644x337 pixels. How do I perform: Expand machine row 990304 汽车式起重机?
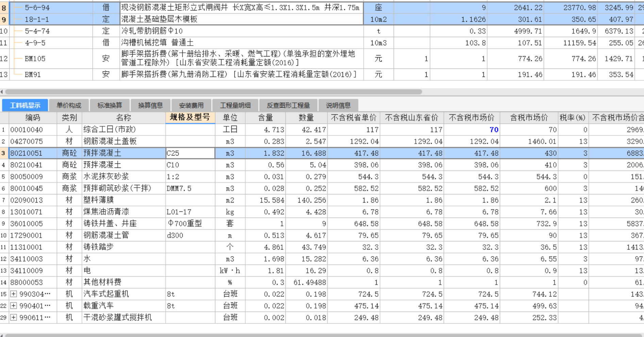(x=13, y=294)
